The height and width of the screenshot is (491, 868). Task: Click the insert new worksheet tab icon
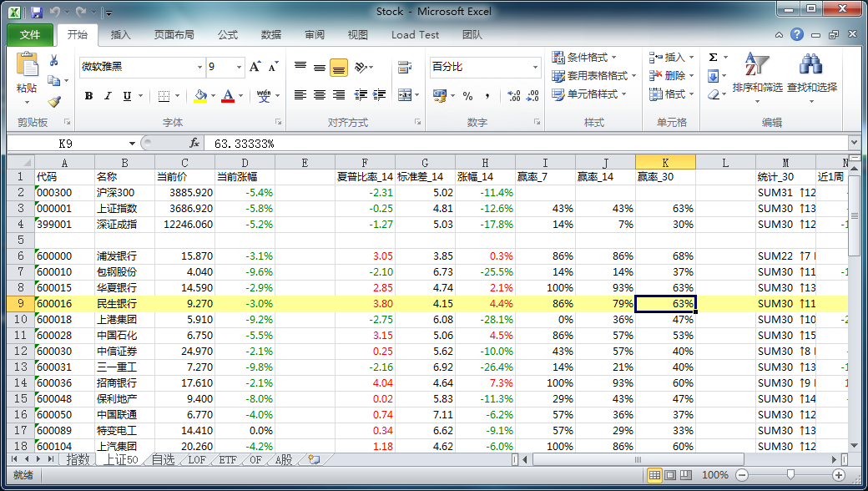click(x=315, y=459)
